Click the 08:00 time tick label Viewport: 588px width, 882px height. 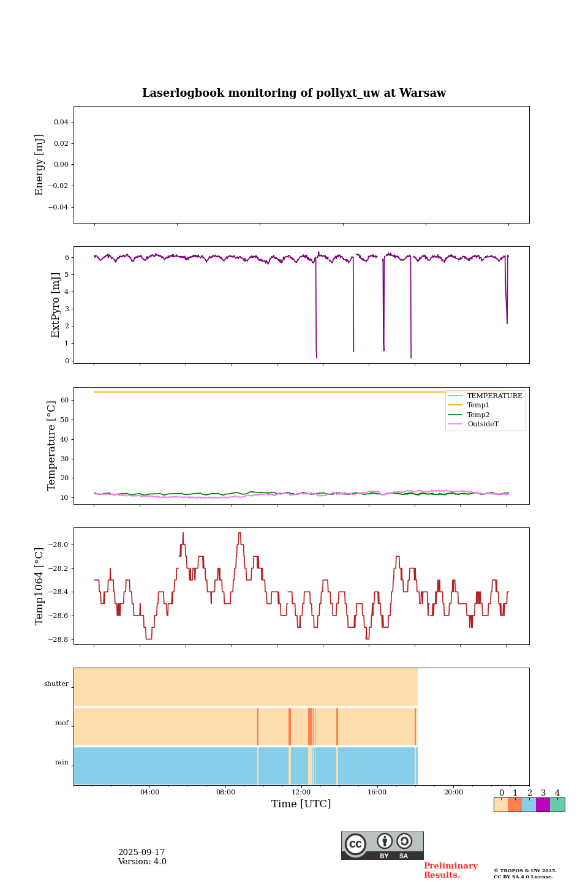(x=225, y=792)
